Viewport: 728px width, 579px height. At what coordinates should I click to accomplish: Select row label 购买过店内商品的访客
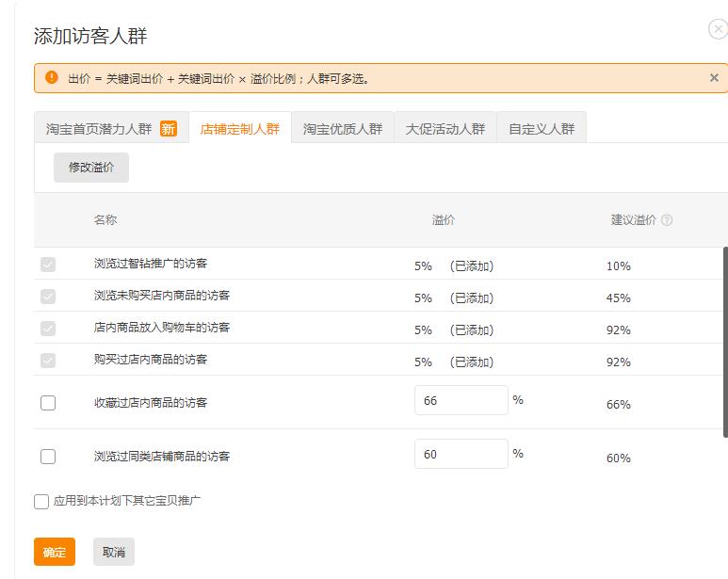(x=151, y=360)
